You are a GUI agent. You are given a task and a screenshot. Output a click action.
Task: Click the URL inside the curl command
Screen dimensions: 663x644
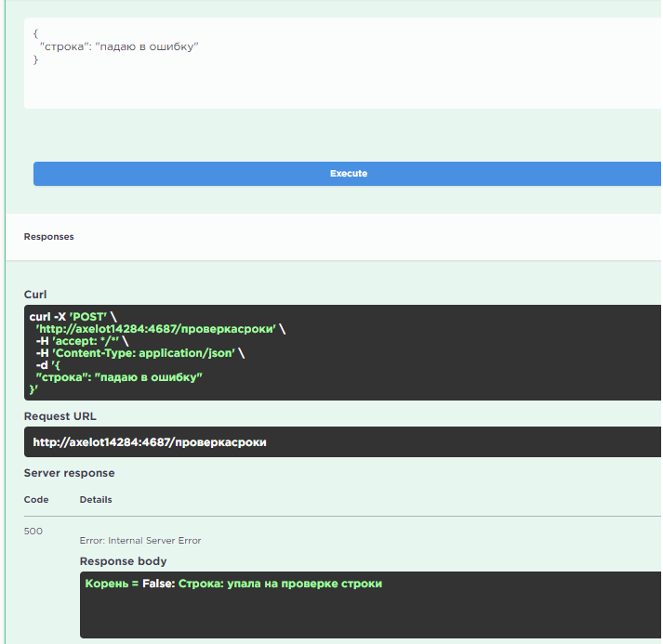point(156,329)
